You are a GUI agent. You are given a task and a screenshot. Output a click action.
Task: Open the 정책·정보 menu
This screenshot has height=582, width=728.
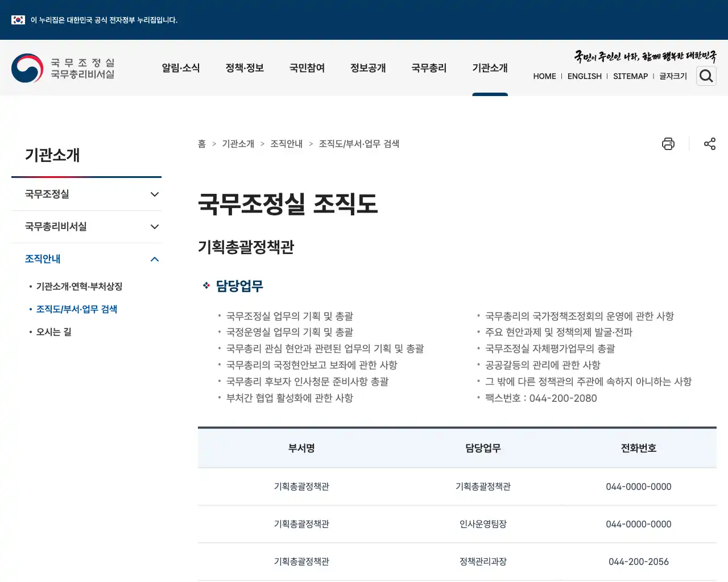[x=245, y=68]
